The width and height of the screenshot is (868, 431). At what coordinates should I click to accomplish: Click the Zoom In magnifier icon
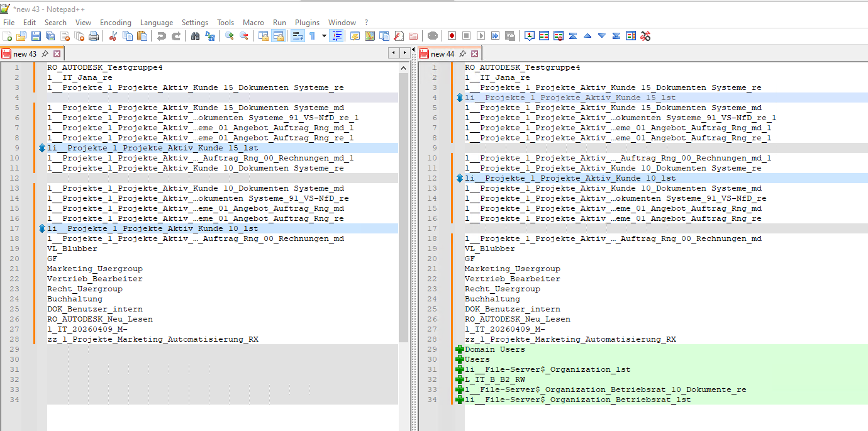click(230, 36)
